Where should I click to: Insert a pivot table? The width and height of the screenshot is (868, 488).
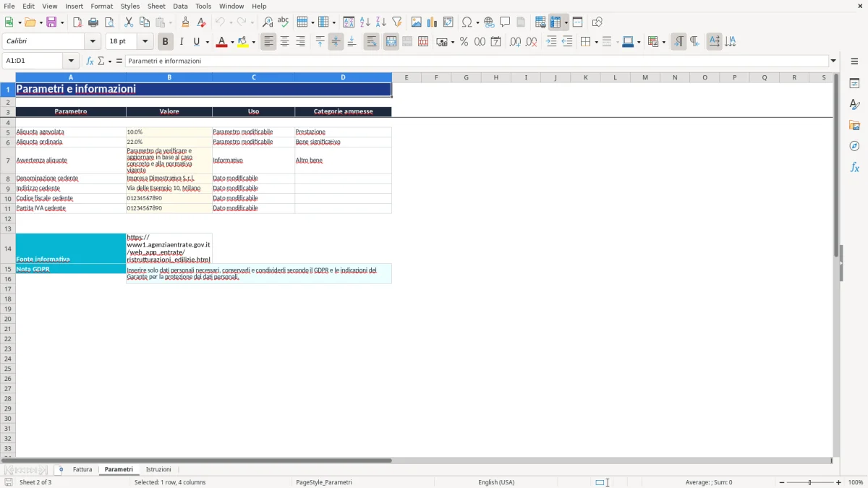[x=448, y=22]
